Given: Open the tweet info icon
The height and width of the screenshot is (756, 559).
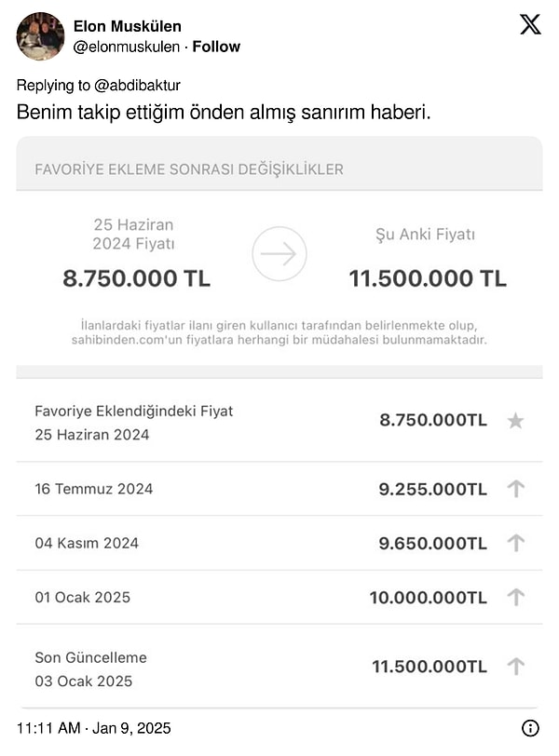Looking at the screenshot, I should (530, 728).
